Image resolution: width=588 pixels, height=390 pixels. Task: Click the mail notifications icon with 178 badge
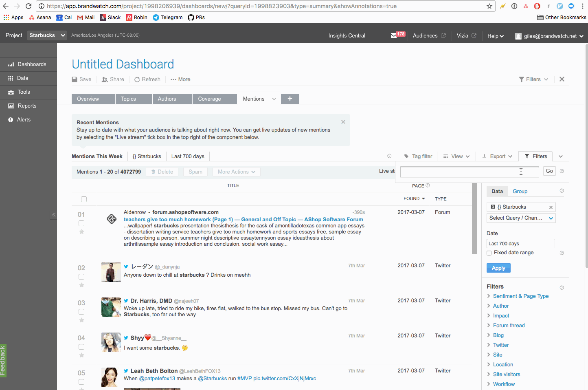pos(397,35)
